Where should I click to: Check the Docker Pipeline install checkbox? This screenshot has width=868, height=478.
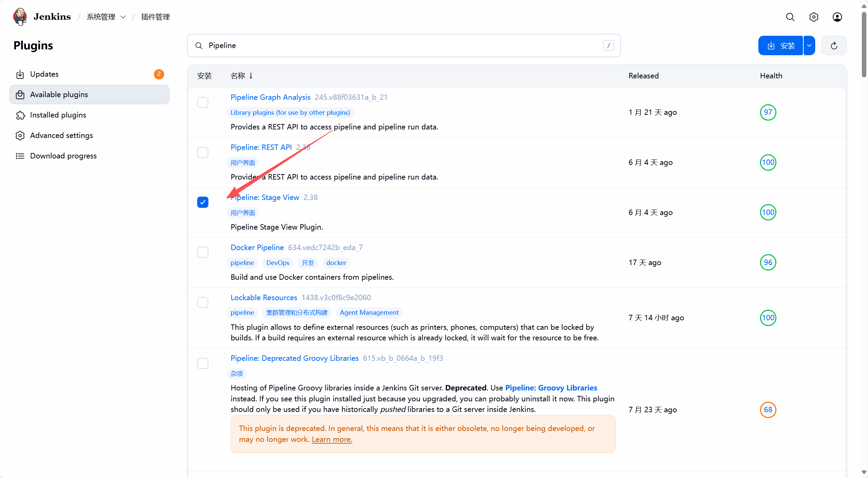pos(203,252)
